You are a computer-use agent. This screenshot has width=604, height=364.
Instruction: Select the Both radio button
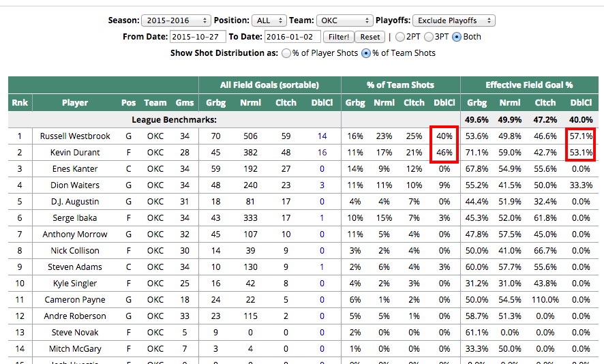[457, 37]
